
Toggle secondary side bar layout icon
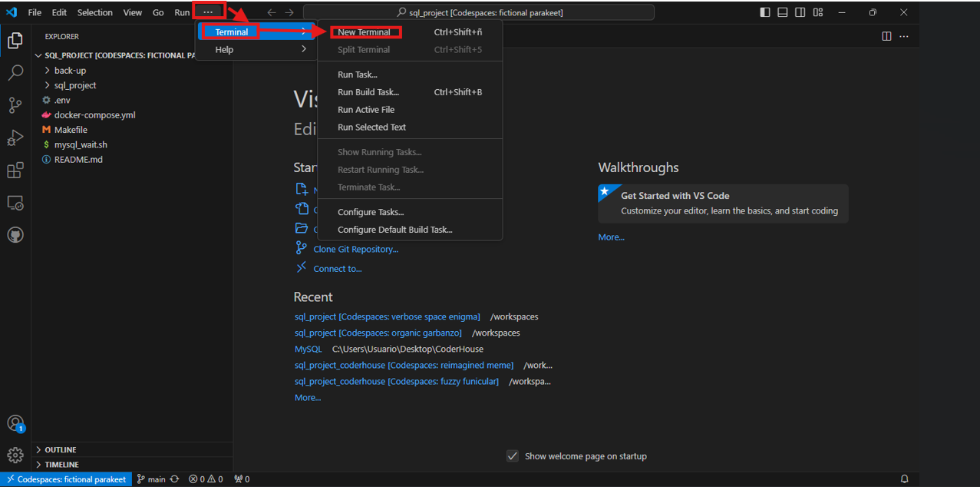coord(800,12)
